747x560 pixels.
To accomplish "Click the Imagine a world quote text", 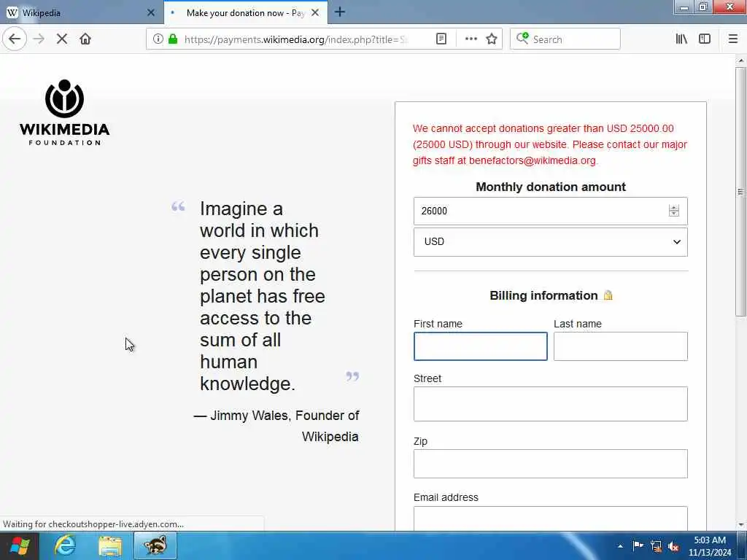I will point(262,296).
